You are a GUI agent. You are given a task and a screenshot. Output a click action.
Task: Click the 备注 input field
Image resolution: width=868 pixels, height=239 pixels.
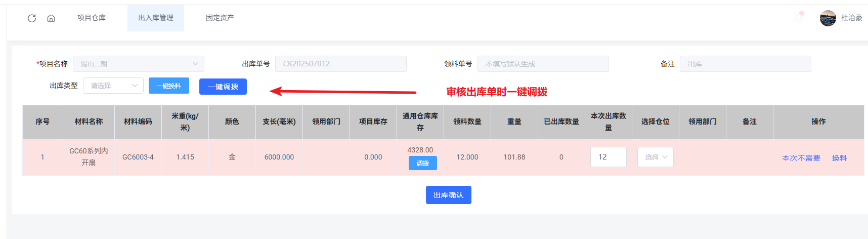click(745, 64)
